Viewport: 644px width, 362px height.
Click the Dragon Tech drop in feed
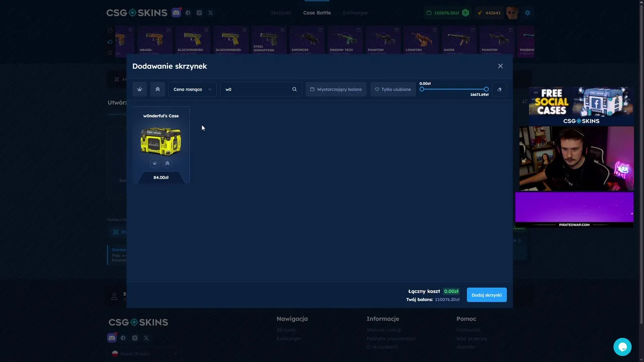tap(345, 41)
